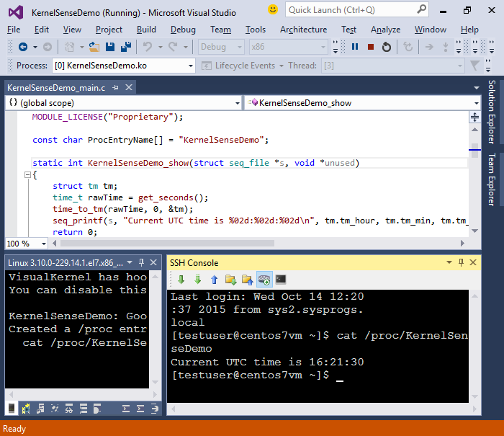Image resolution: width=504 pixels, height=436 pixels.
Task: Click the terminal screen icon in Linux pane toolbar
Action: tap(12, 409)
